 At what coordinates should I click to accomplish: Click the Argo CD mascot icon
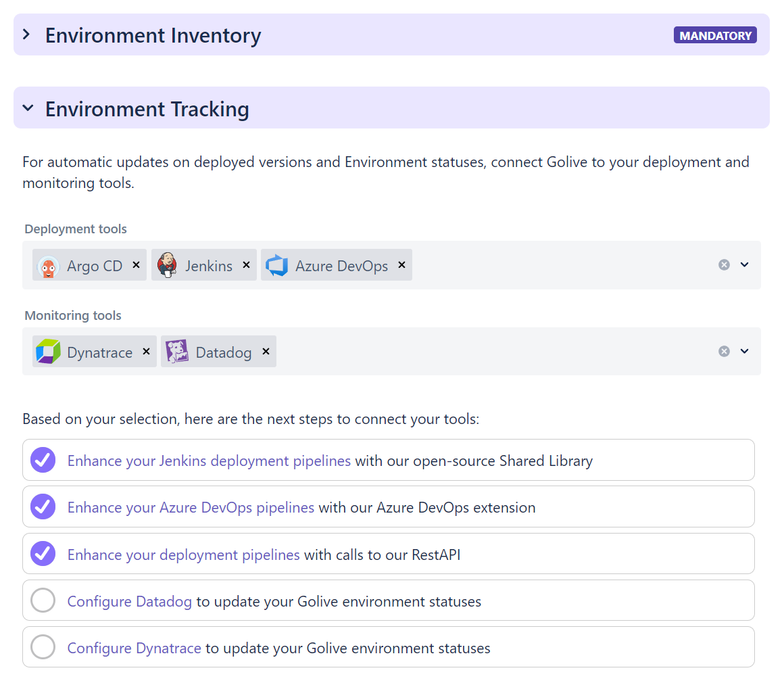click(x=48, y=266)
